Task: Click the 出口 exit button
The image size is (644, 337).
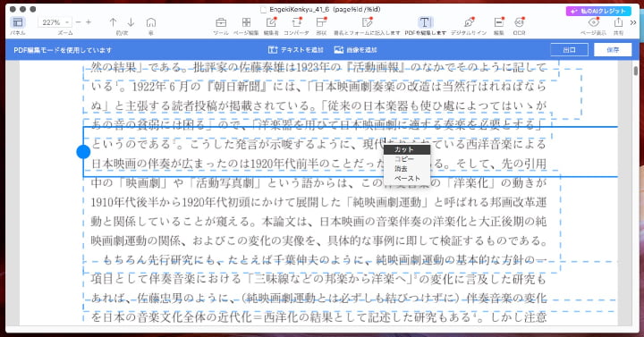Action: (x=569, y=50)
